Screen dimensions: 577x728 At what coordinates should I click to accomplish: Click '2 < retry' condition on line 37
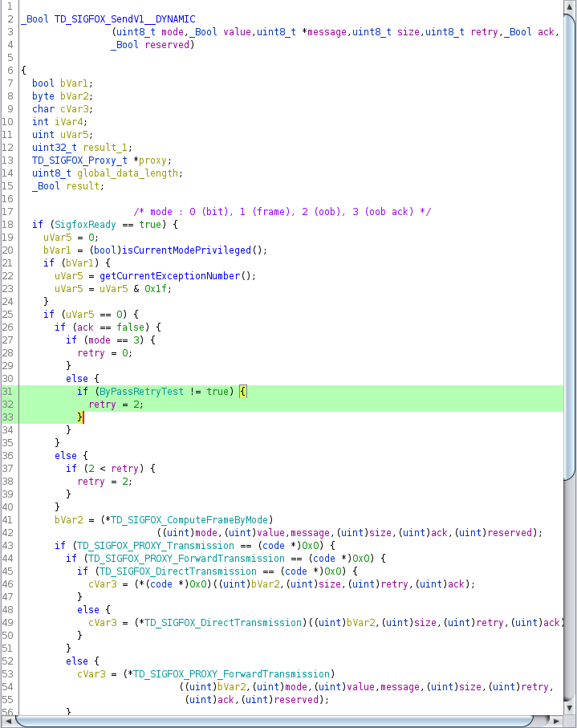(113, 469)
